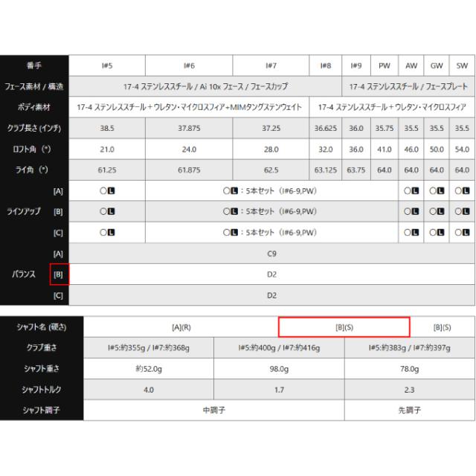The width and height of the screenshot is (476, 476).
Task: Select lineup [C] 5本セット (I#6-9,PW) cell
Action: (x=271, y=233)
